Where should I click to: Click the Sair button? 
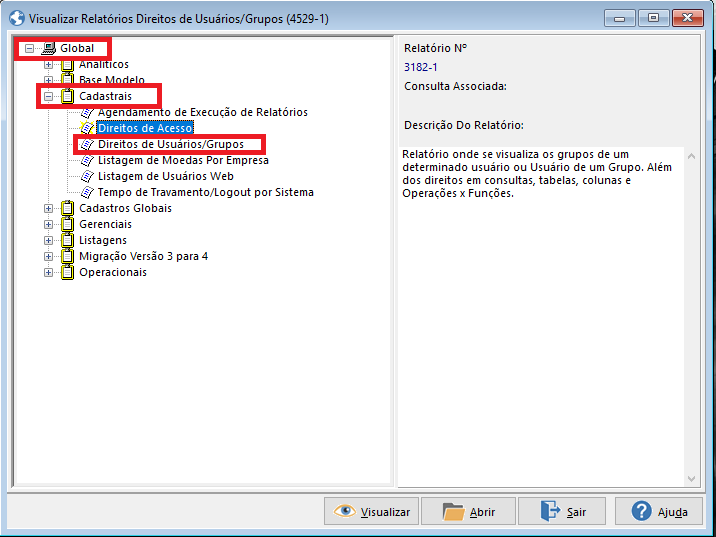point(562,511)
